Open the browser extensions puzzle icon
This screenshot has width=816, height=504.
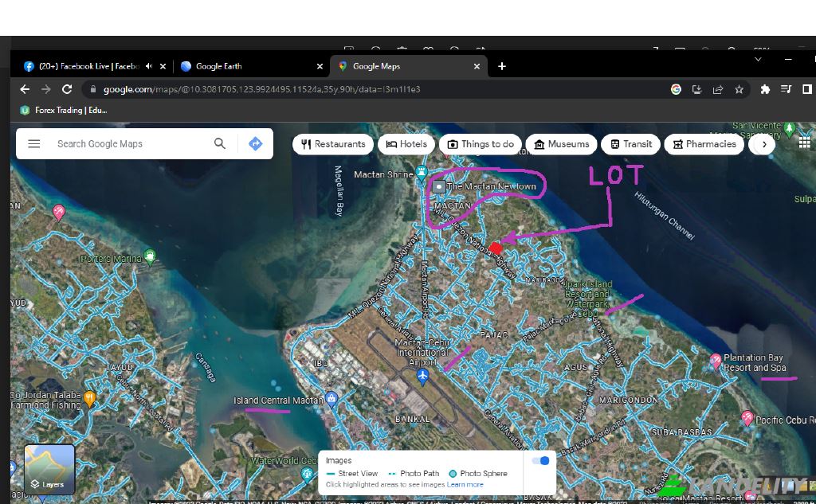[x=766, y=89]
